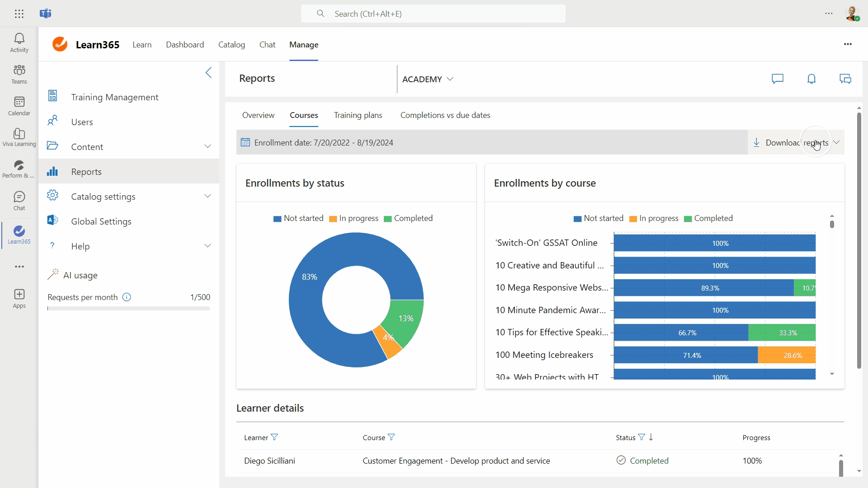
Task: Open the chat bubble icon in Reports header
Action: (777, 79)
